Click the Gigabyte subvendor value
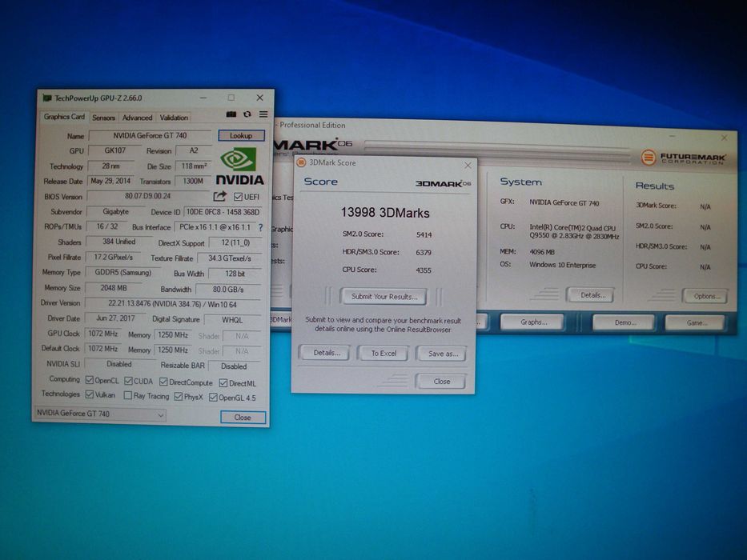This screenshot has height=560, width=747. pos(115,211)
